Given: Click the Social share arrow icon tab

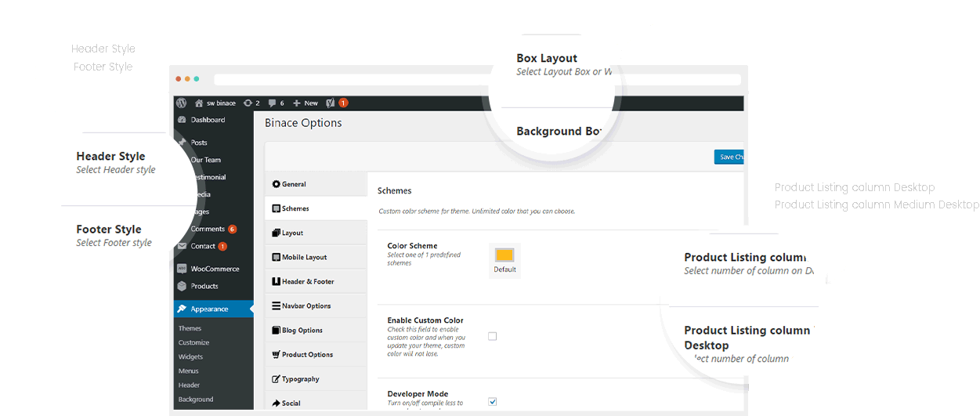Looking at the screenshot, I should pos(276,403).
